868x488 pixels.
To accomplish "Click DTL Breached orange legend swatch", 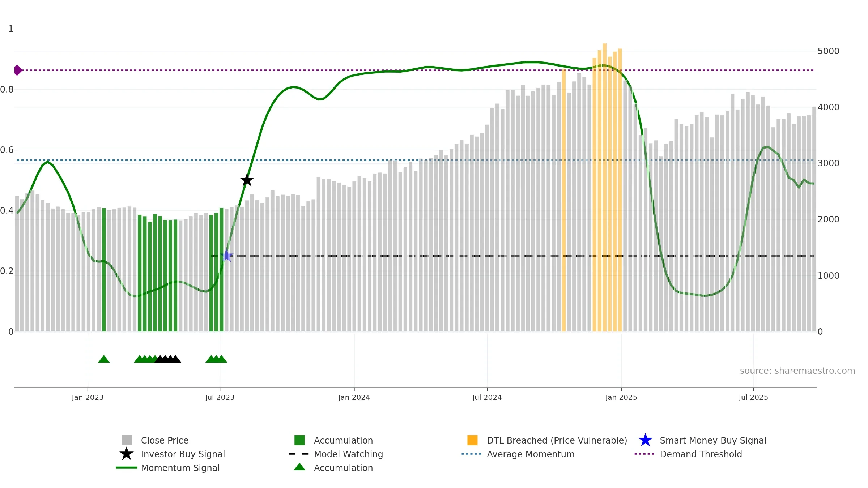I will coord(472,440).
